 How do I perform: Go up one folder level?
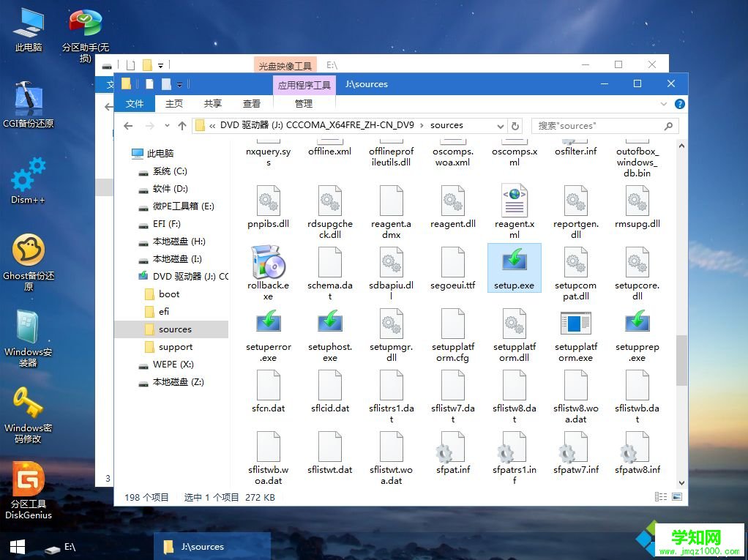pos(182,125)
